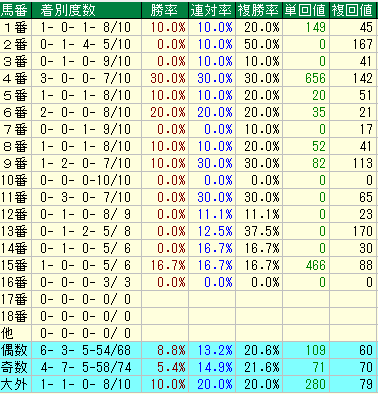Select the 18番 row label
This screenshot has height=394, width=378.
[14, 316]
